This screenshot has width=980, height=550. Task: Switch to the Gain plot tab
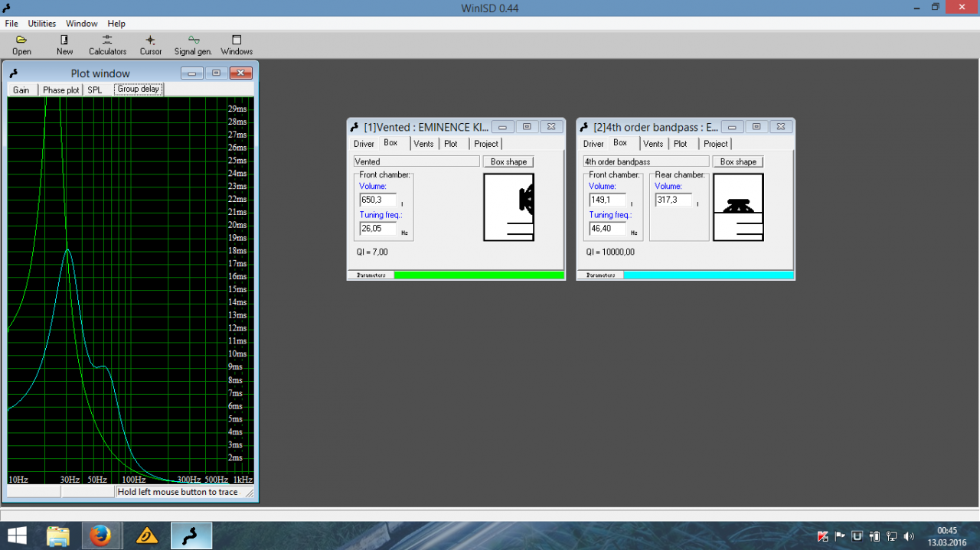click(21, 89)
